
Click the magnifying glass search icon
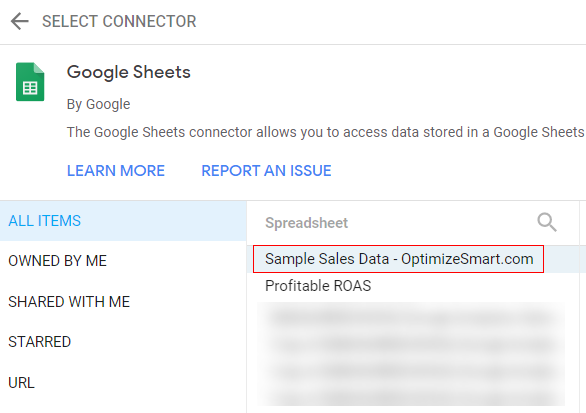point(547,222)
